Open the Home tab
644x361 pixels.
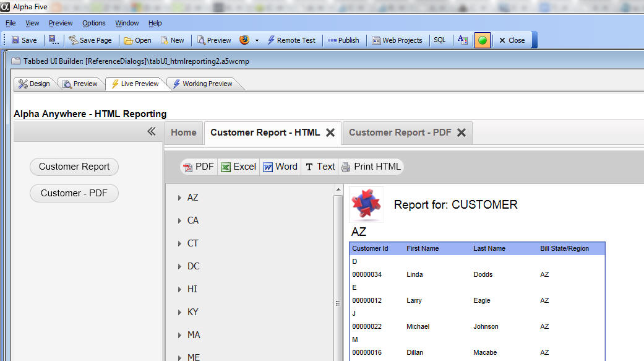[184, 133]
